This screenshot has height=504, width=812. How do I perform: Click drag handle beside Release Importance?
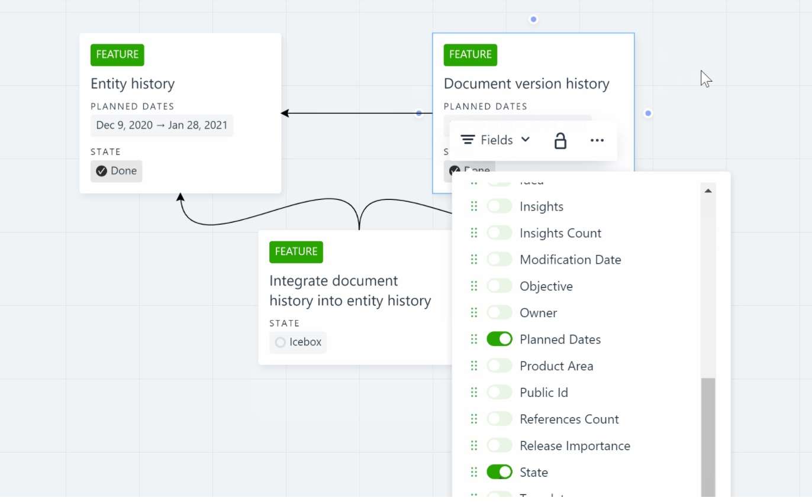tap(473, 445)
